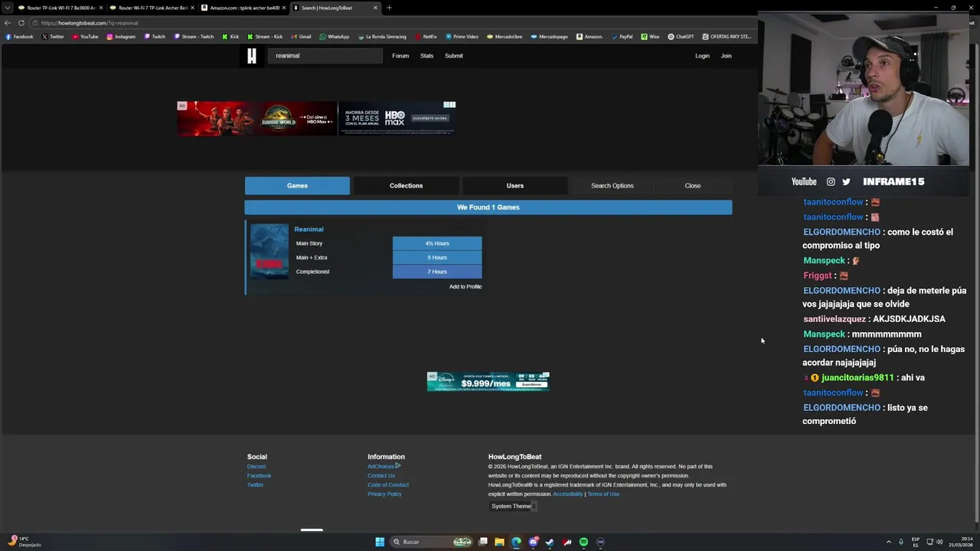Open Search Options
980x551 pixels.
tap(612, 186)
